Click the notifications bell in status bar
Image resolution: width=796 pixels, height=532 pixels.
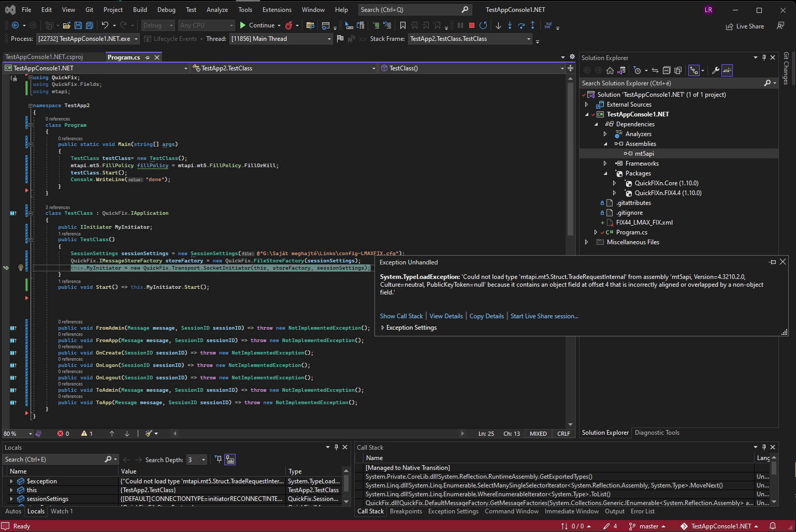(x=772, y=526)
